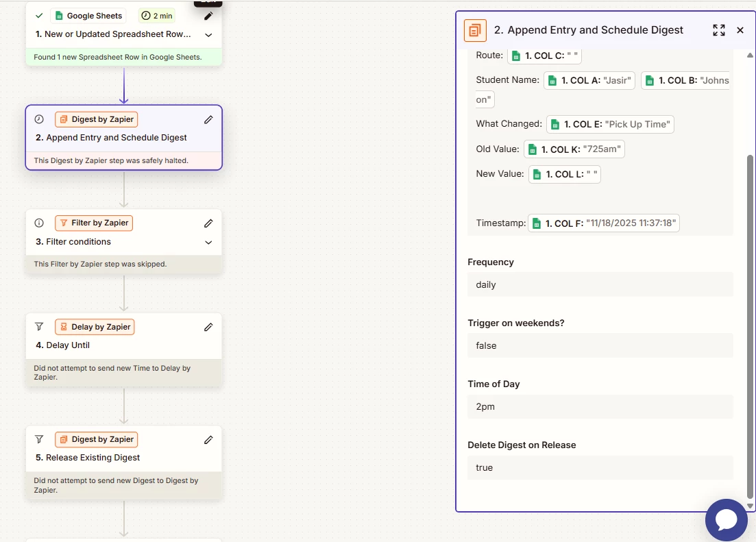756x542 pixels.
Task: Edit step 2 Append Entry with pencil icon
Action: (208, 120)
